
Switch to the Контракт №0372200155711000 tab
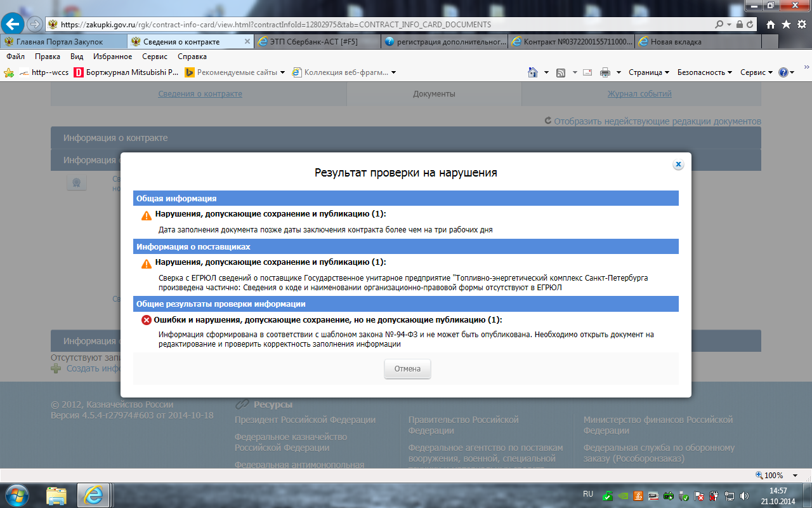point(572,42)
